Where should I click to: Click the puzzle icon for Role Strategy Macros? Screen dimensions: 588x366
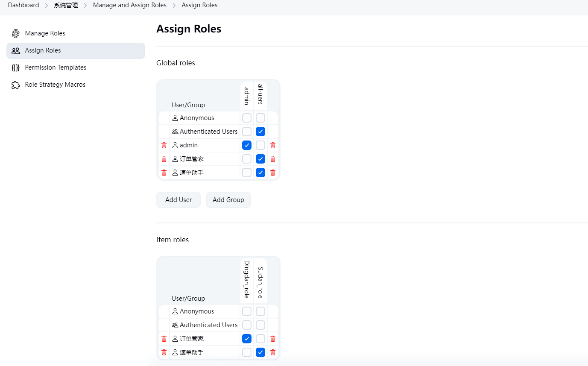16,85
